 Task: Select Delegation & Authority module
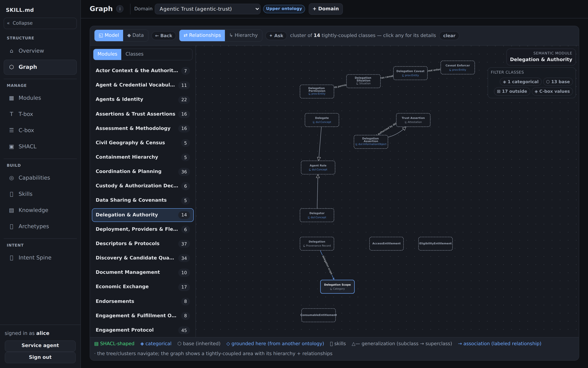click(143, 215)
